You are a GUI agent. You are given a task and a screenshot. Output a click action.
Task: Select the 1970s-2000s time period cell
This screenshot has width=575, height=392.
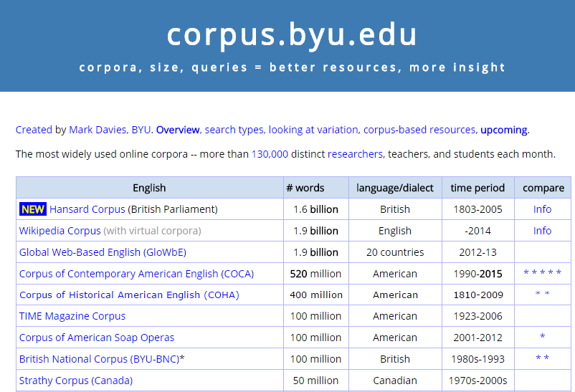[477, 381]
